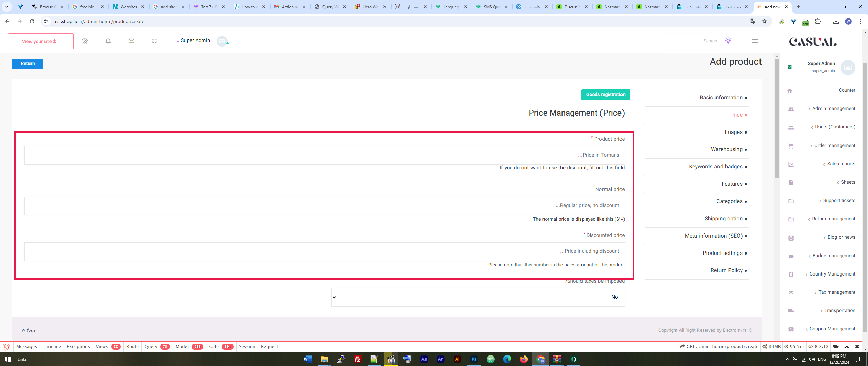868x366 pixels.
Task: Toggle the light bulb theme icon
Action: tap(728, 41)
